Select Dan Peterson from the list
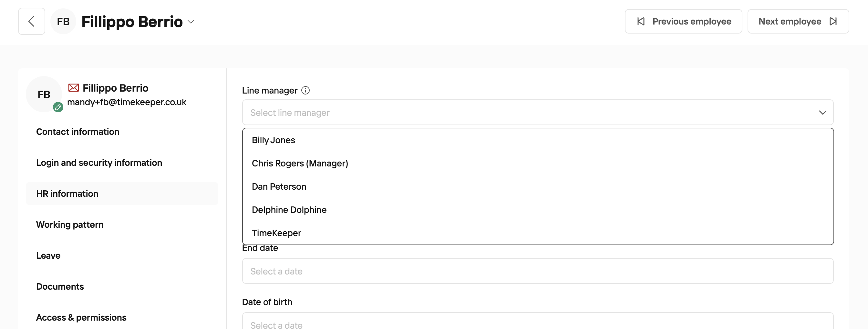 537,186
